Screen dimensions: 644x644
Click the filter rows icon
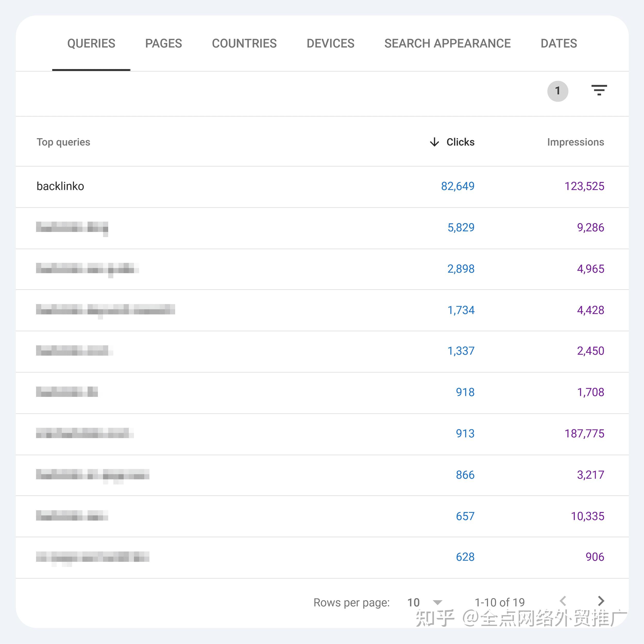click(x=599, y=90)
